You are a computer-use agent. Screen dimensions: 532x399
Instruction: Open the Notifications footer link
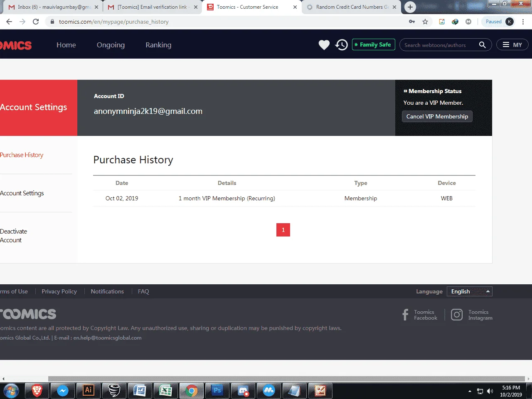[x=107, y=291]
